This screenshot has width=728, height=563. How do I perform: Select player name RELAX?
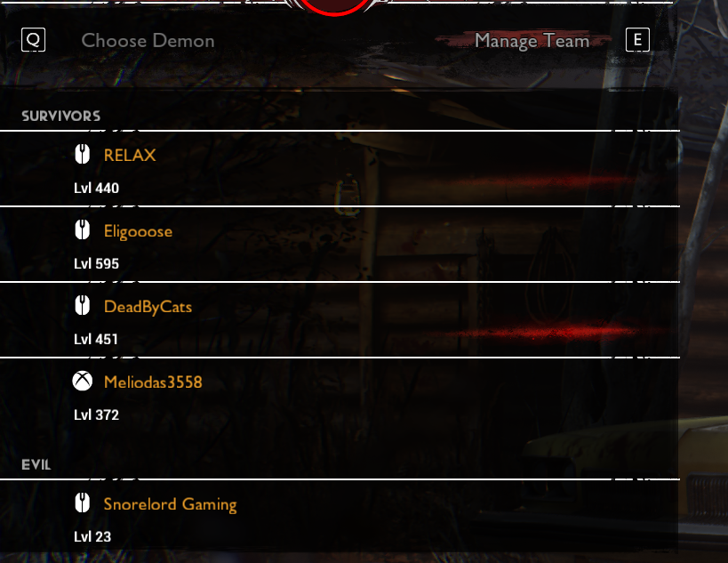click(x=130, y=155)
